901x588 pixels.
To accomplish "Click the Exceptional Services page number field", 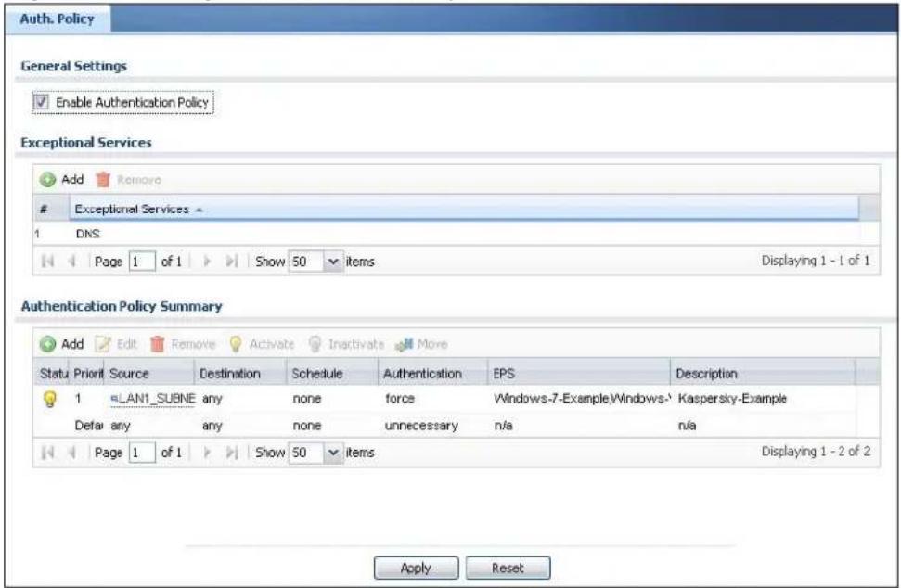I will point(142,262).
